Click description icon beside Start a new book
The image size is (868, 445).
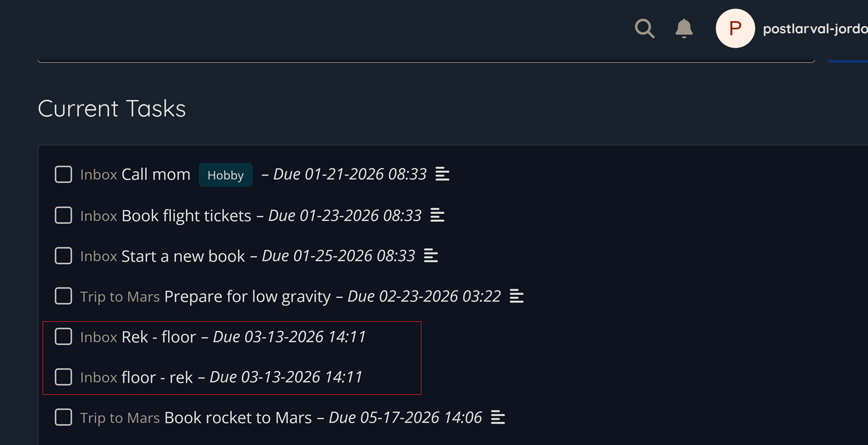point(431,256)
